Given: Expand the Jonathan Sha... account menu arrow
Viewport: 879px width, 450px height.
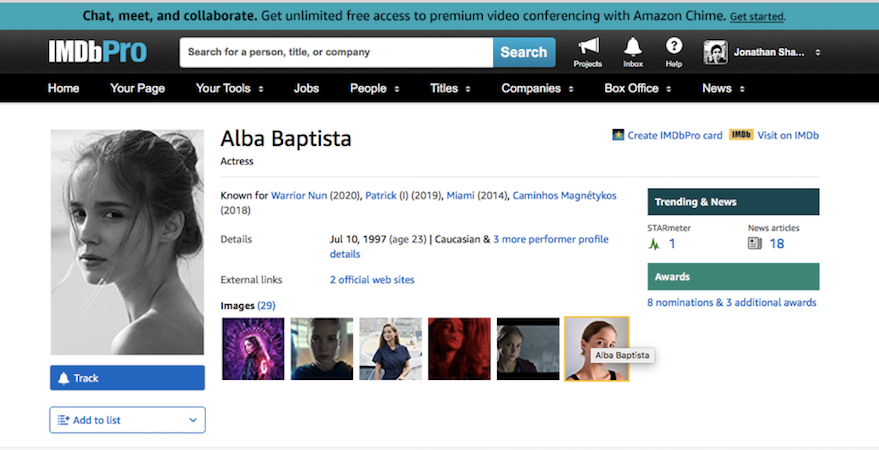Looking at the screenshot, I should coord(818,52).
